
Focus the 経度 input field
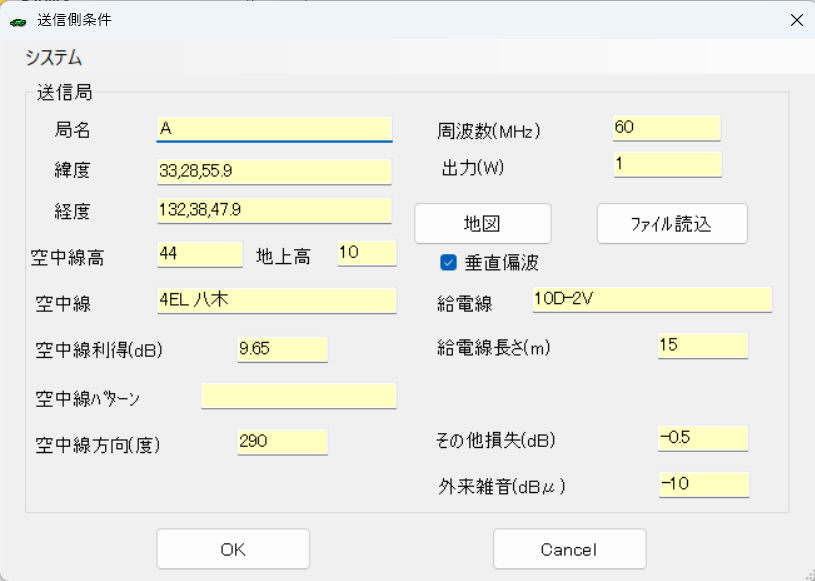[x=274, y=210]
